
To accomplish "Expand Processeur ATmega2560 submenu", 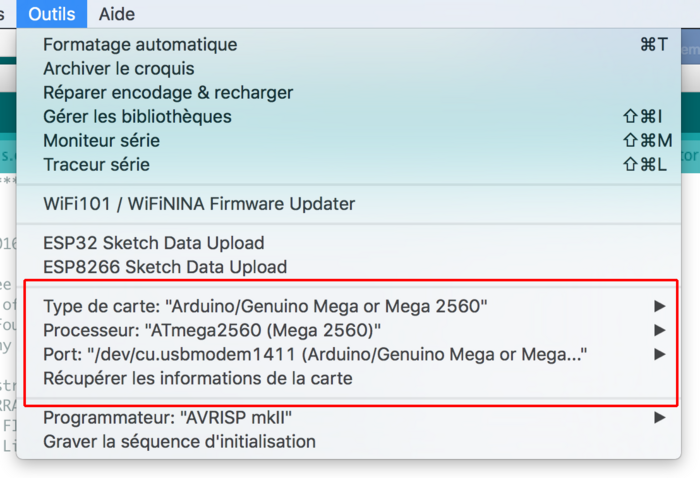I will [x=349, y=331].
